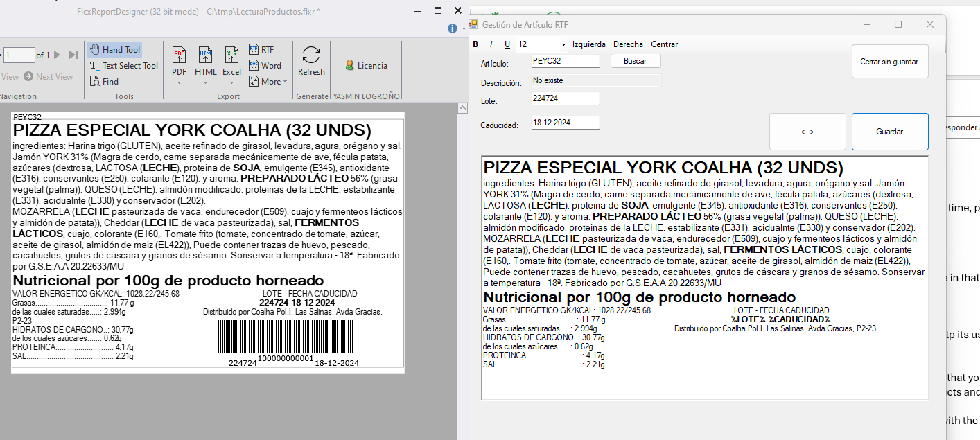Select the Hand Tool in FlexReportDesigner
The image size is (980, 440).
[115, 50]
